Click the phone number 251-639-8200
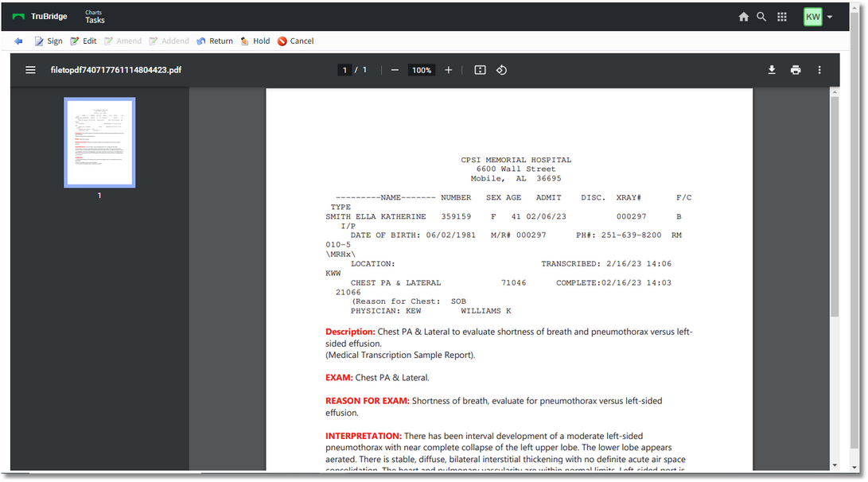Image resolution: width=868 pixels, height=482 pixels. click(631, 235)
